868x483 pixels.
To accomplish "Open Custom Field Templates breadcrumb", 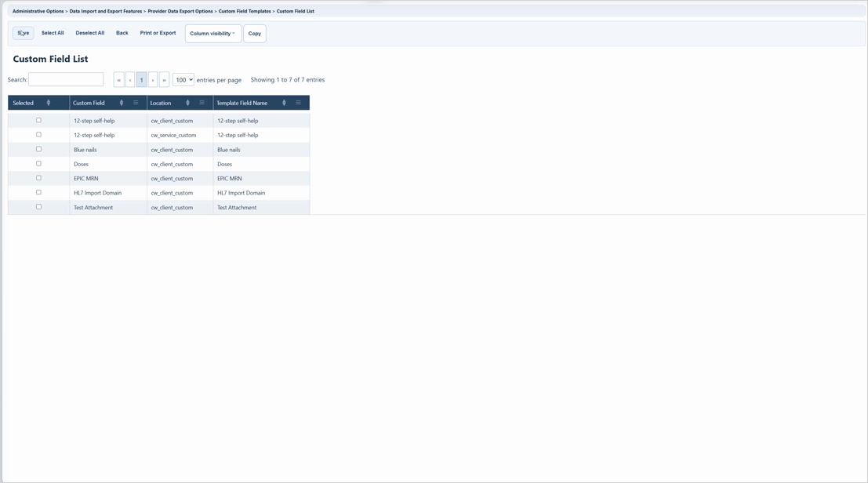I will [245, 11].
